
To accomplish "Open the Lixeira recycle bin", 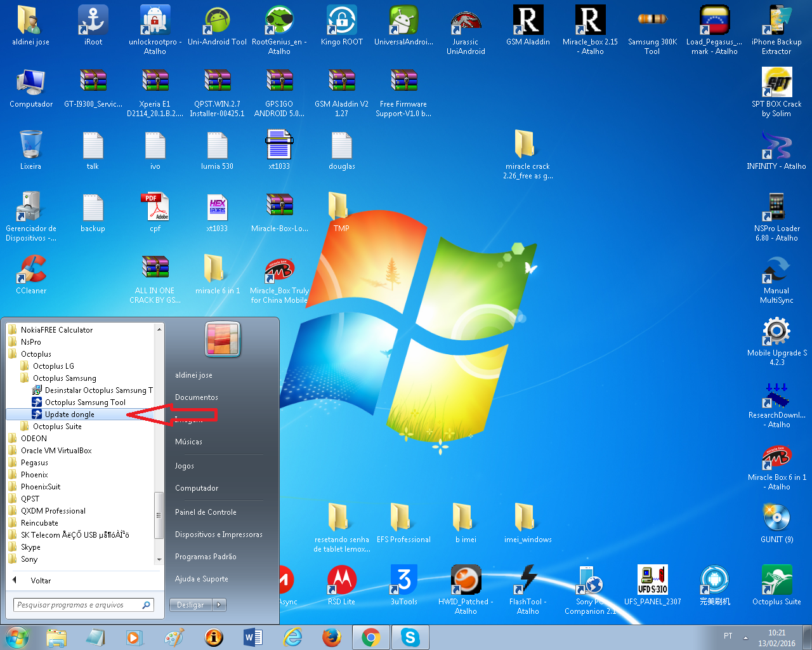I will (30, 150).
